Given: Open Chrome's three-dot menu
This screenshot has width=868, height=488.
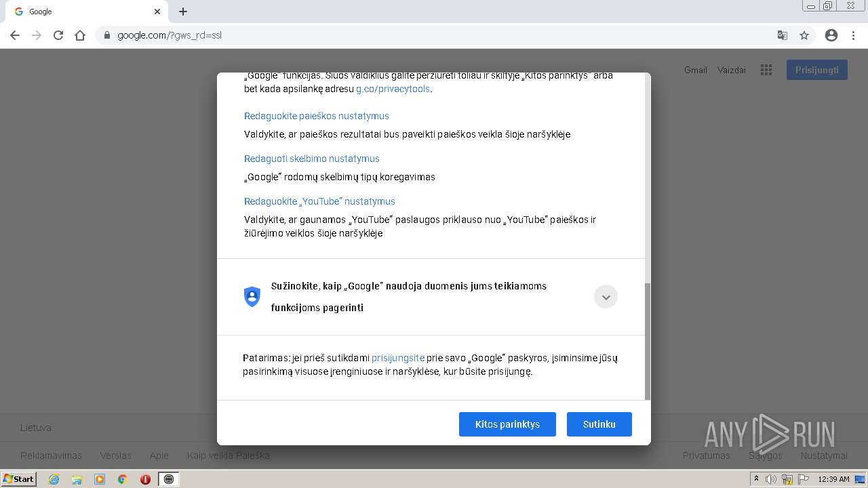Looking at the screenshot, I should point(854,35).
